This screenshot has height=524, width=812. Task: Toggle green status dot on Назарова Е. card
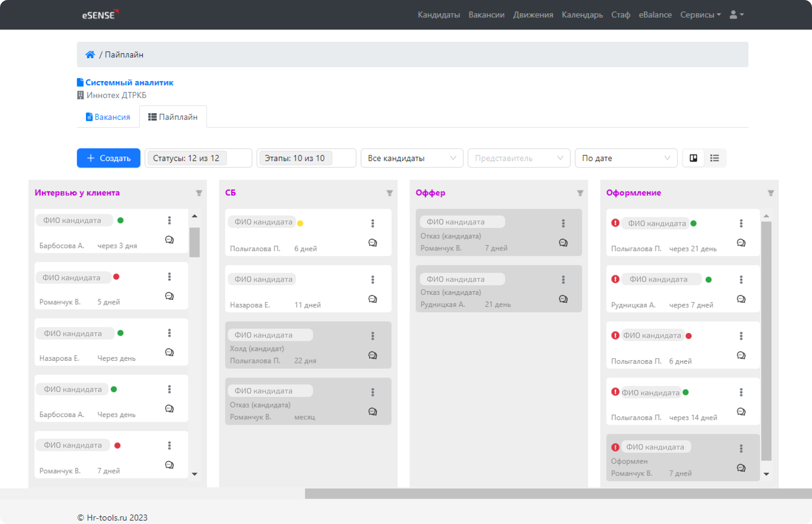(x=121, y=333)
